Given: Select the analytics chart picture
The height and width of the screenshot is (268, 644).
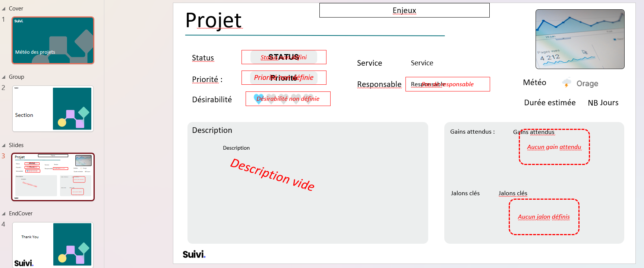Looking at the screenshot, I should (580, 39).
